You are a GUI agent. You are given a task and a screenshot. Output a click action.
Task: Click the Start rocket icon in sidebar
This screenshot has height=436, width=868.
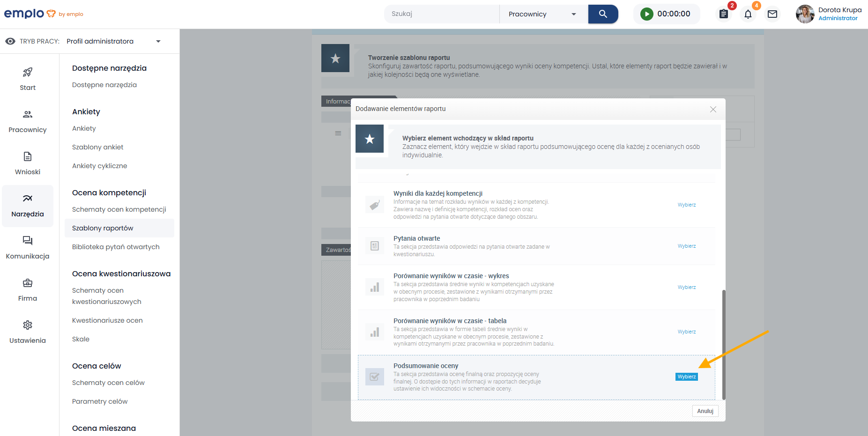[x=28, y=73]
